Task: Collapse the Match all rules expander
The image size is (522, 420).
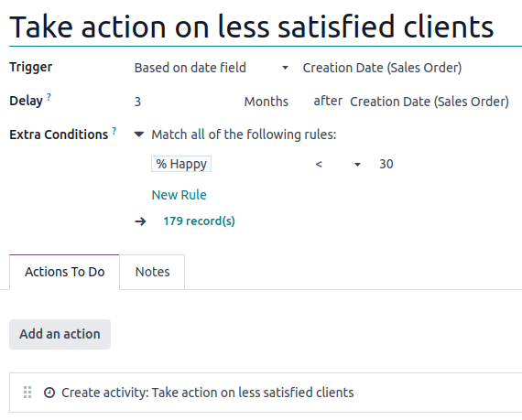Action: click(x=139, y=135)
